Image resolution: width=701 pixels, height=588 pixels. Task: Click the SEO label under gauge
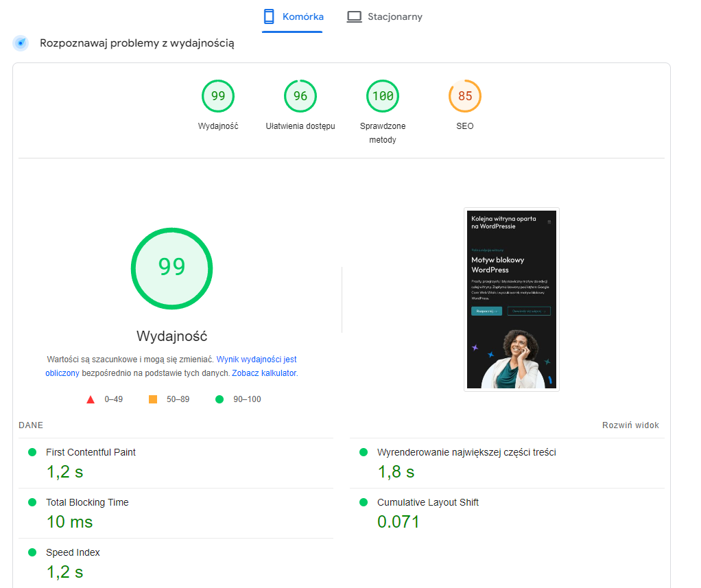click(465, 126)
